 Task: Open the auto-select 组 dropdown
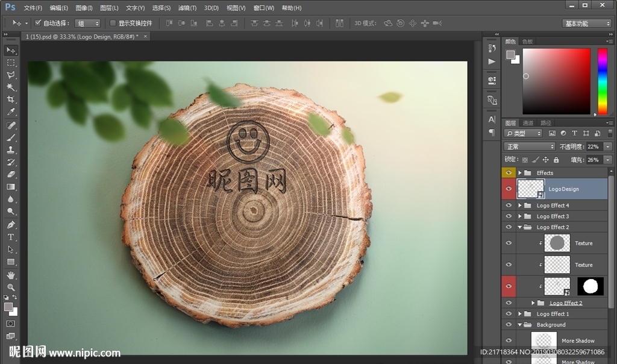[x=87, y=24]
